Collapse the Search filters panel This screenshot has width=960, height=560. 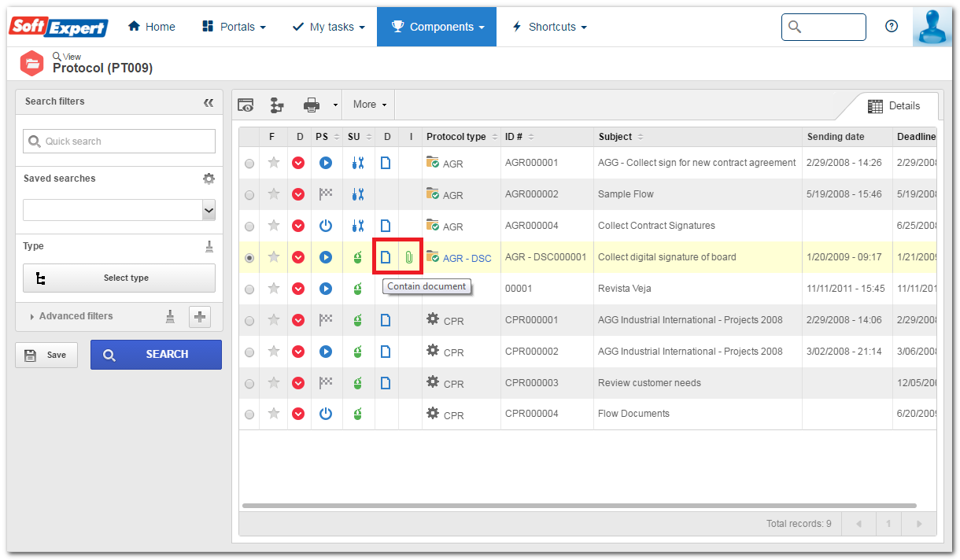(209, 102)
